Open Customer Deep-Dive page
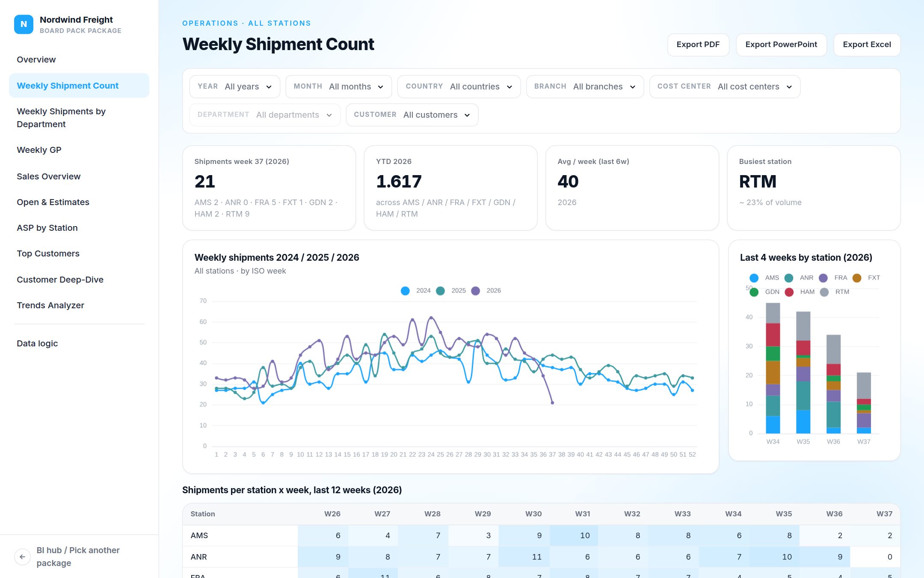Screen dimensions: 924x578 pos(79,280)
